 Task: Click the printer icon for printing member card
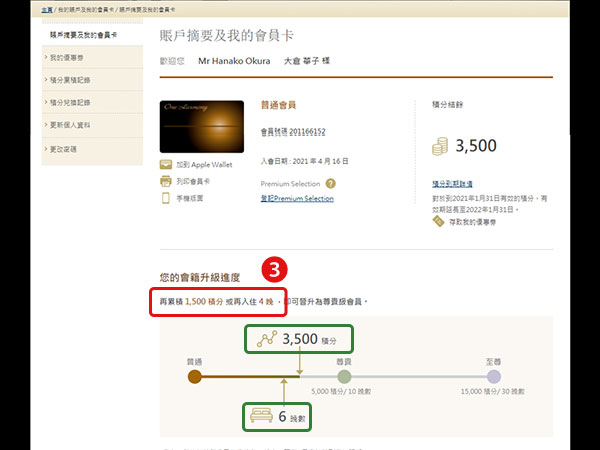click(x=166, y=181)
